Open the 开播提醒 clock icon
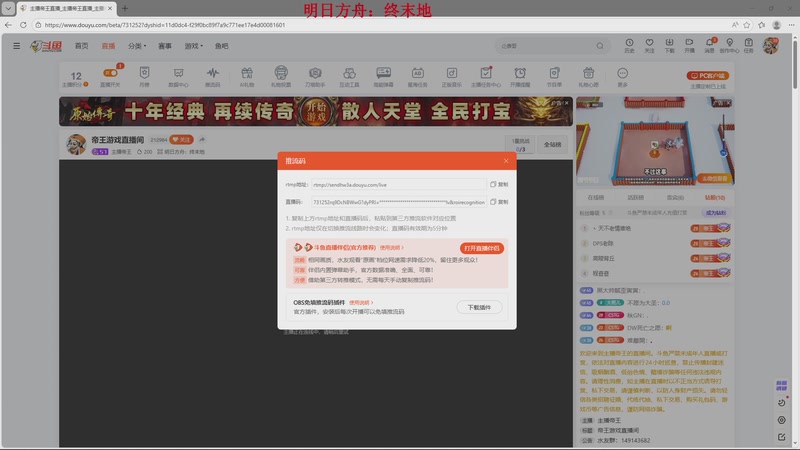The image size is (800, 450). pyautogui.click(x=520, y=76)
